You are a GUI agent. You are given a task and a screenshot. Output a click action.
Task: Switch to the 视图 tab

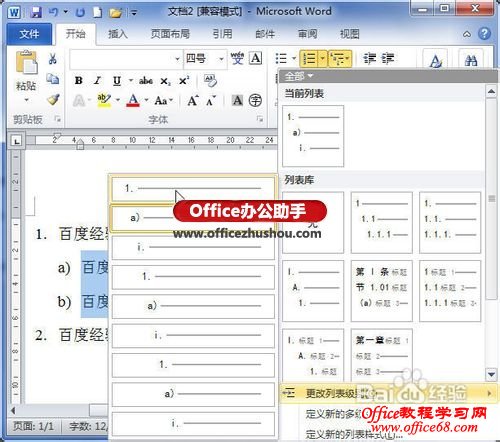[x=349, y=34]
